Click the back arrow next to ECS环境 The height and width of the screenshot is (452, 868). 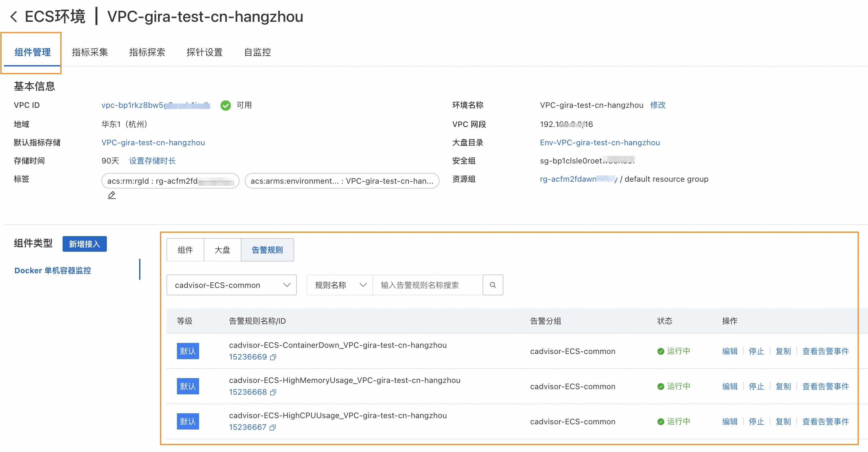(x=14, y=17)
